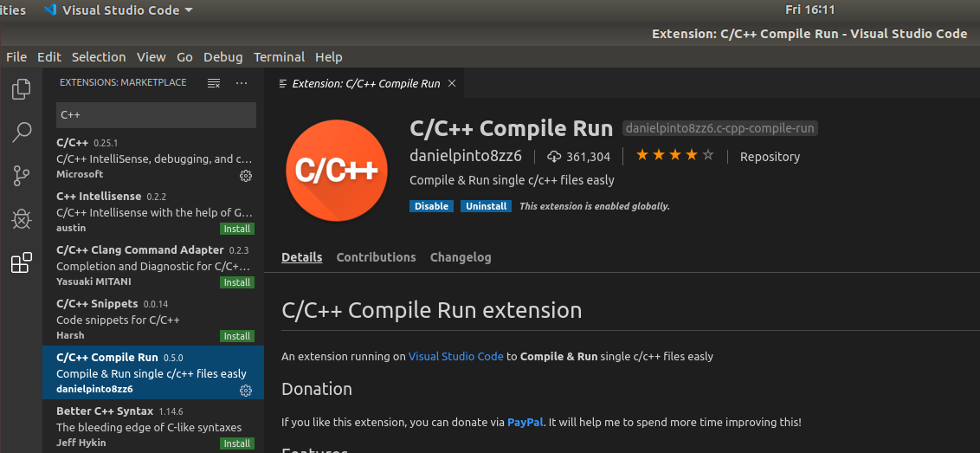This screenshot has width=980, height=453.
Task: Open the Go menu
Action: (184, 57)
